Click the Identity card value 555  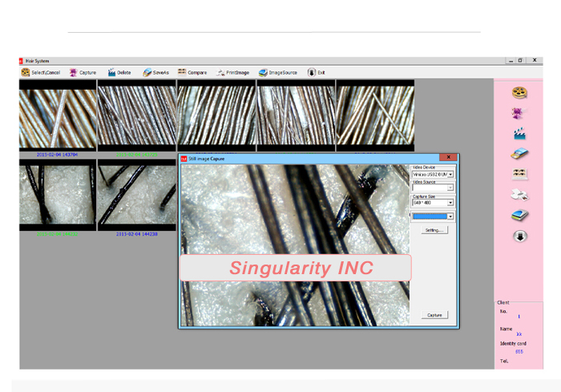(519, 352)
